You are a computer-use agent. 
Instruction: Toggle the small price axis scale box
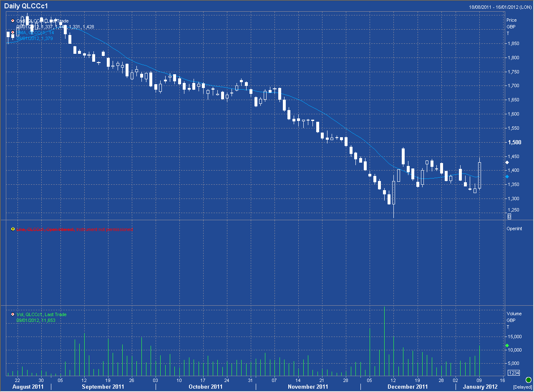click(x=509, y=216)
